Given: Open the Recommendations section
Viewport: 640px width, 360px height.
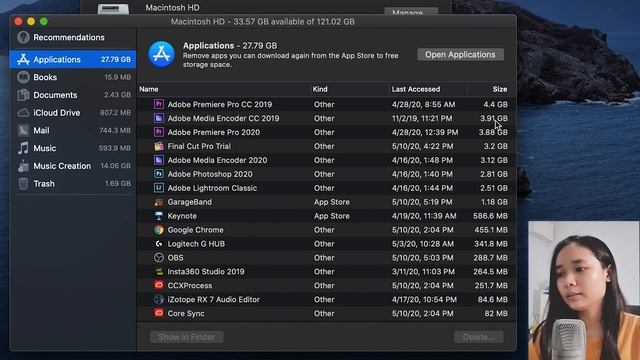Looking at the screenshot, I should [73, 37].
